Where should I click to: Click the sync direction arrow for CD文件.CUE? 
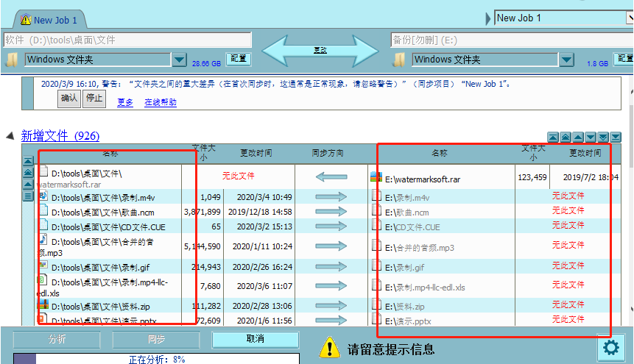pyautogui.click(x=331, y=226)
